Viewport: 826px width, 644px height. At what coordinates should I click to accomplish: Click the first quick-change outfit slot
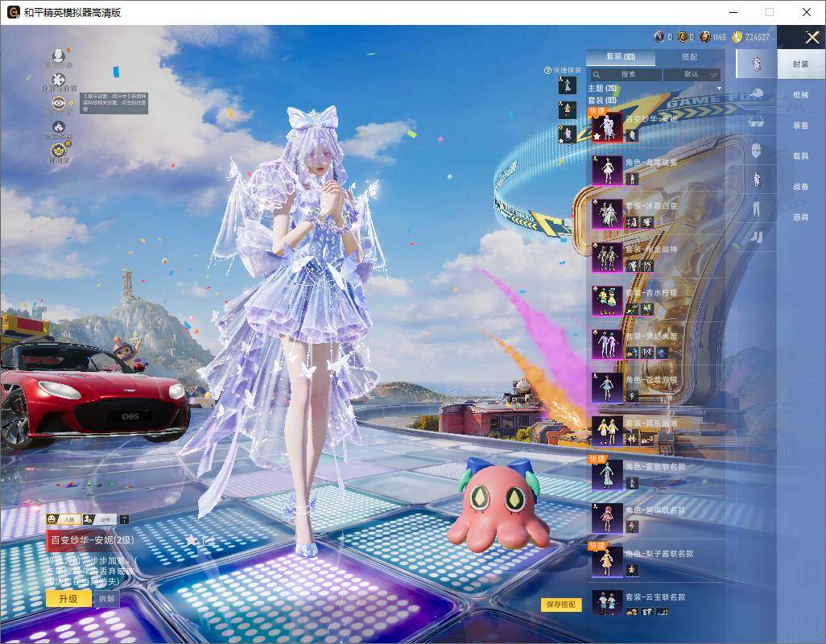click(x=568, y=85)
